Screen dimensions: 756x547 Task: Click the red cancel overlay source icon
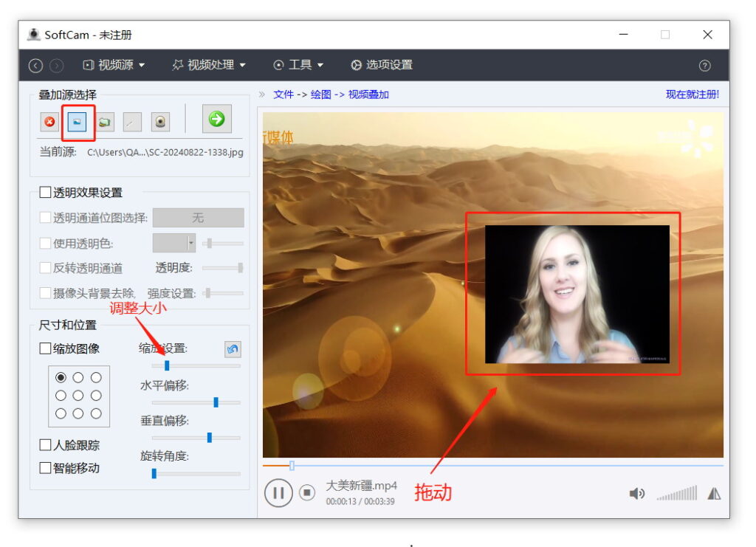(x=49, y=122)
